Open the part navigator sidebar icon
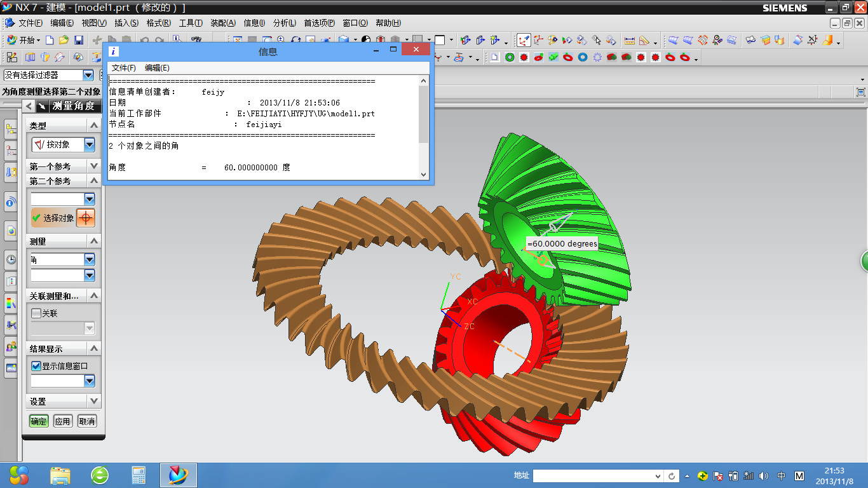 tap(11, 151)
